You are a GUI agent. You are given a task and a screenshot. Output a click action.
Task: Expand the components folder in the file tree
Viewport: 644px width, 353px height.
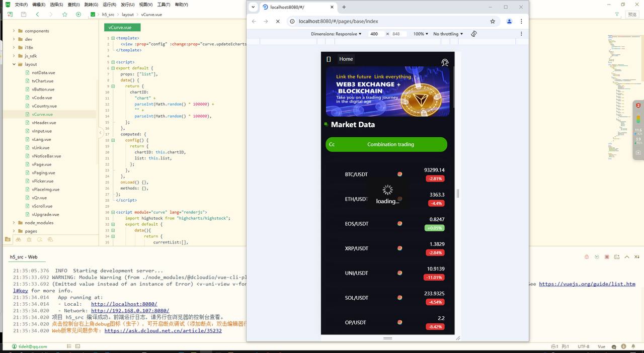pos(14,31)
